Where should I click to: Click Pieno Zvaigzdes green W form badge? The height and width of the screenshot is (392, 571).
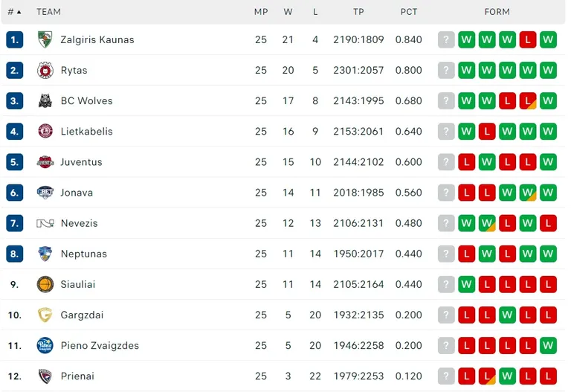(x=548, y=345)
